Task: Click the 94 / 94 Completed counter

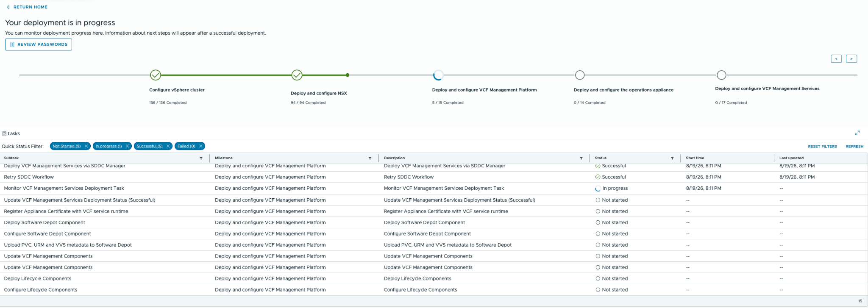Action: [x=308, y=103]
